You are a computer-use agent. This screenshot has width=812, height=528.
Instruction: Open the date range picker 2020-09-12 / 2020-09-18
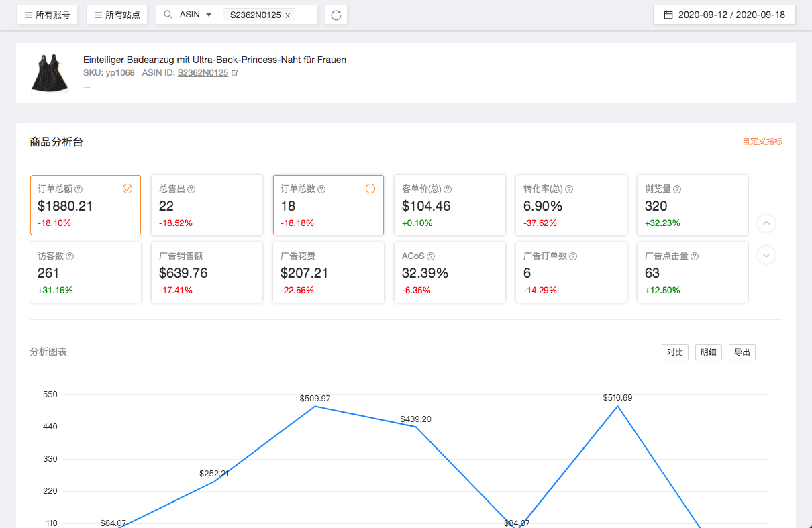724,15
